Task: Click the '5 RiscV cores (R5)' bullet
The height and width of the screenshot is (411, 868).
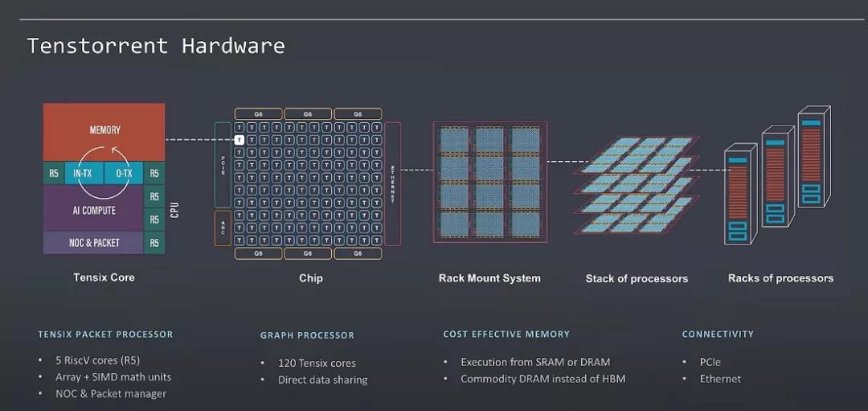Action: 97,360
